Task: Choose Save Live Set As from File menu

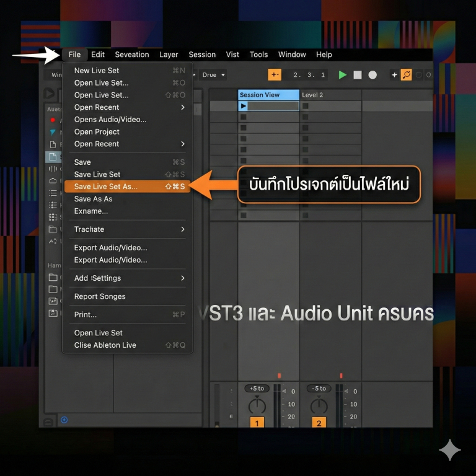Action: [x=127, y=187]
